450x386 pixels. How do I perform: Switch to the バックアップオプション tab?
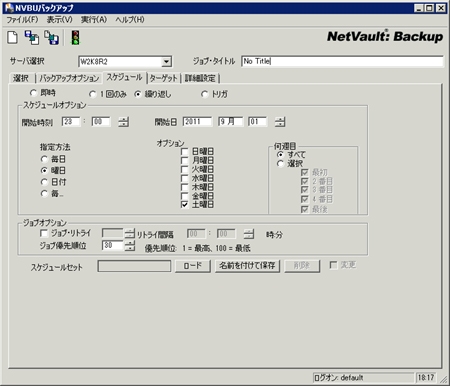[69, 78]
